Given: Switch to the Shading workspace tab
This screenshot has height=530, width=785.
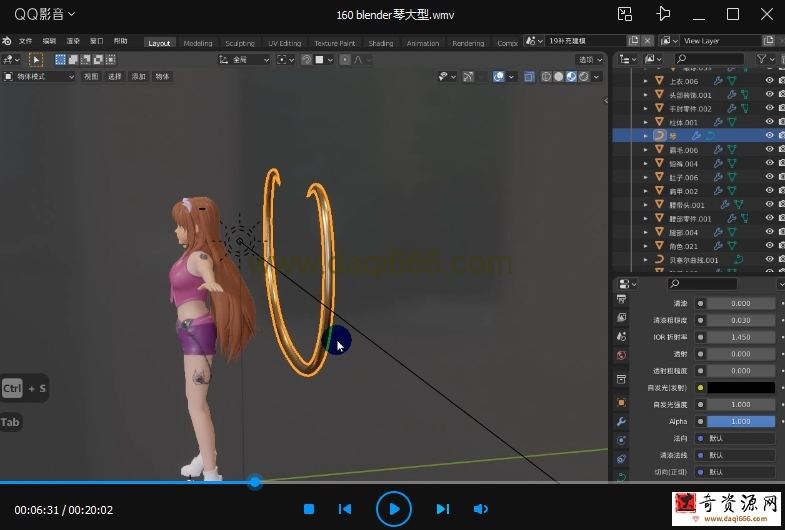Looking at the screenshot, I should [x=381, y=44].
